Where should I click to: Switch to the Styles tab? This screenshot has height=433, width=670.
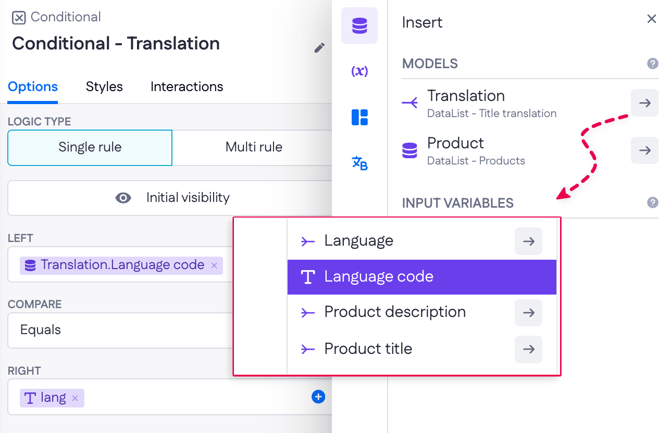click(x=104, y=87)
